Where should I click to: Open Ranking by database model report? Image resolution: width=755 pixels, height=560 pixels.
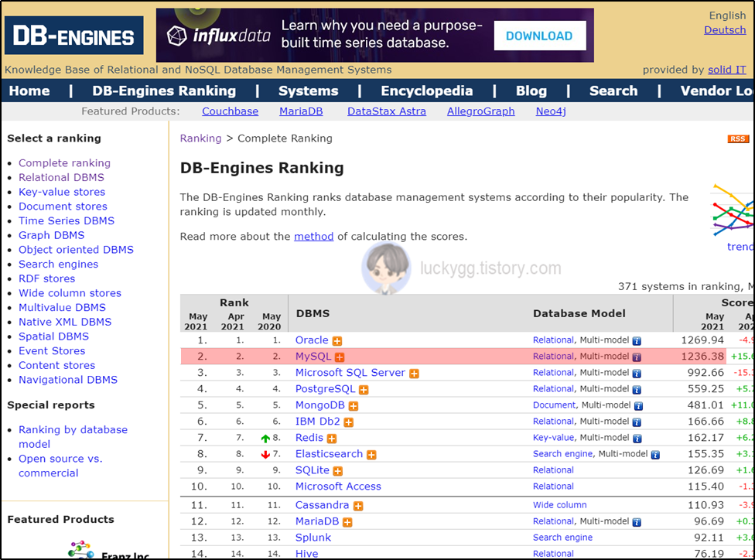pos(73,437)
